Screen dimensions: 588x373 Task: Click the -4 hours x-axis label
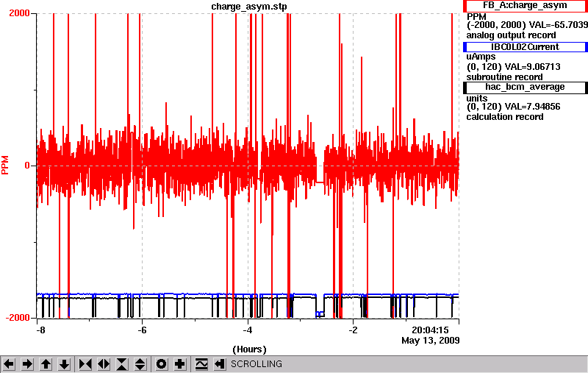[247, 330]
